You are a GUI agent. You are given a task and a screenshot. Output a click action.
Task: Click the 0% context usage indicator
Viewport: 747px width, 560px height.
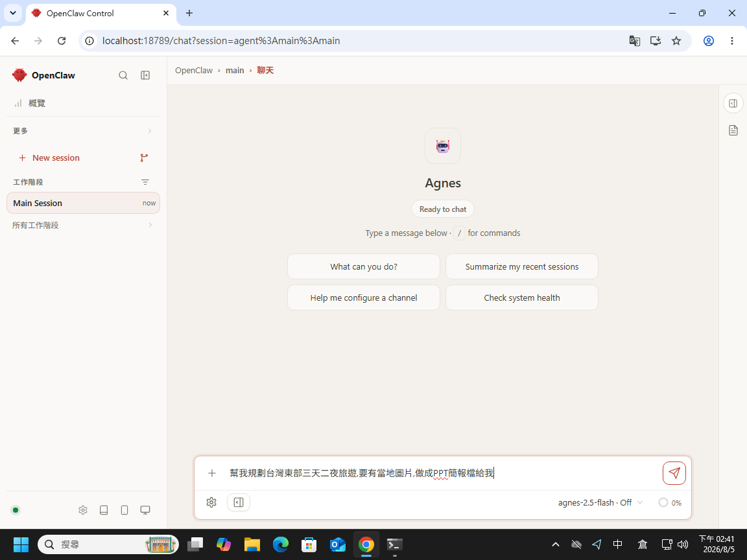point(670,502)
